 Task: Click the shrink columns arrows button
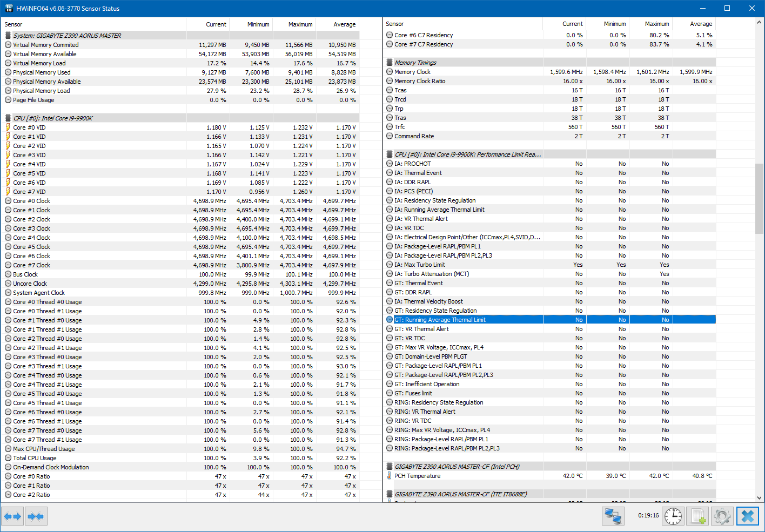(x=36, y=516)
